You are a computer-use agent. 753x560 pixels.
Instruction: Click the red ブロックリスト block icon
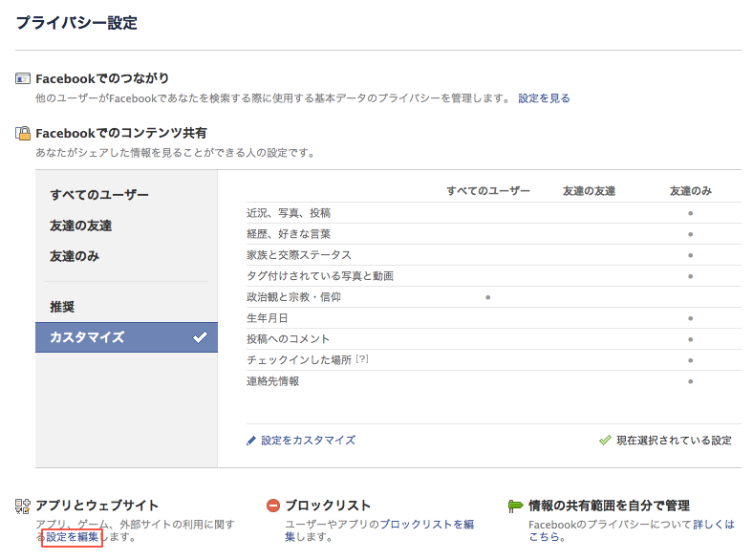pyautogui.click(x=272, y=506)
